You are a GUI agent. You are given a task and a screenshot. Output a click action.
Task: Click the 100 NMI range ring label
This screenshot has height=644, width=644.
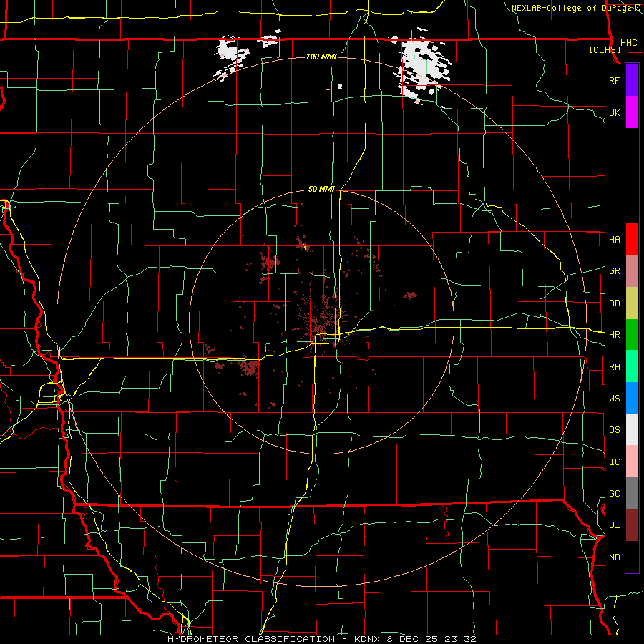(x=321, y=57)
